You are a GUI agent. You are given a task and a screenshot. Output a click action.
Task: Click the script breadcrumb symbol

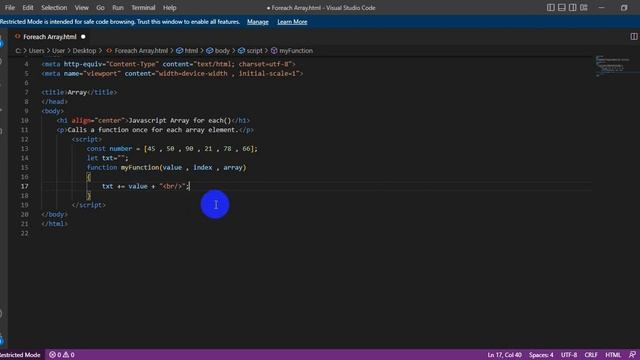[250, 51]
